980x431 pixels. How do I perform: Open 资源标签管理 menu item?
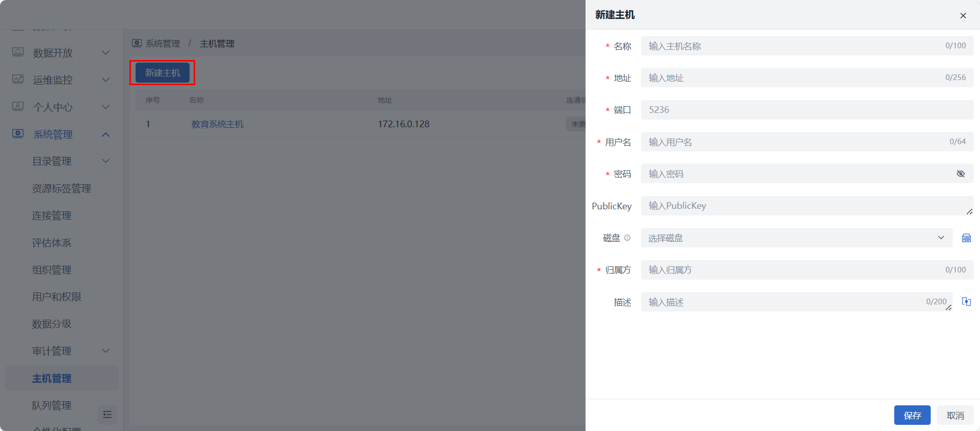tap(62, 188)
